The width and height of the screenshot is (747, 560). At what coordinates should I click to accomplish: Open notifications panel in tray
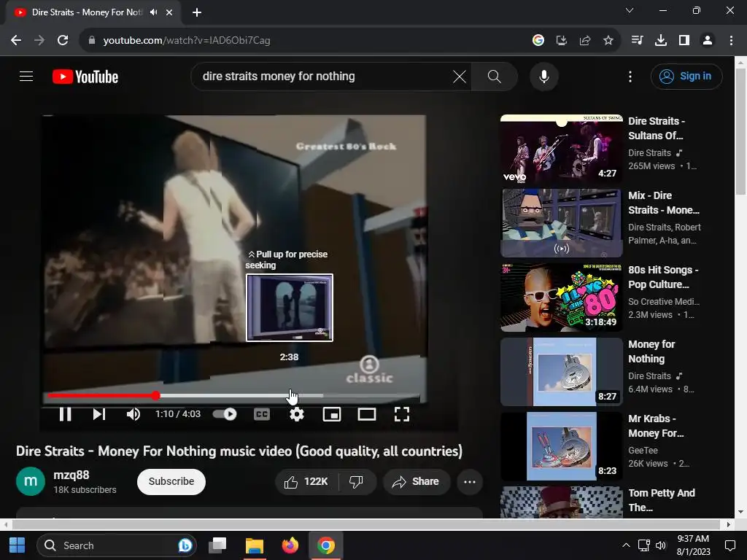729,545
